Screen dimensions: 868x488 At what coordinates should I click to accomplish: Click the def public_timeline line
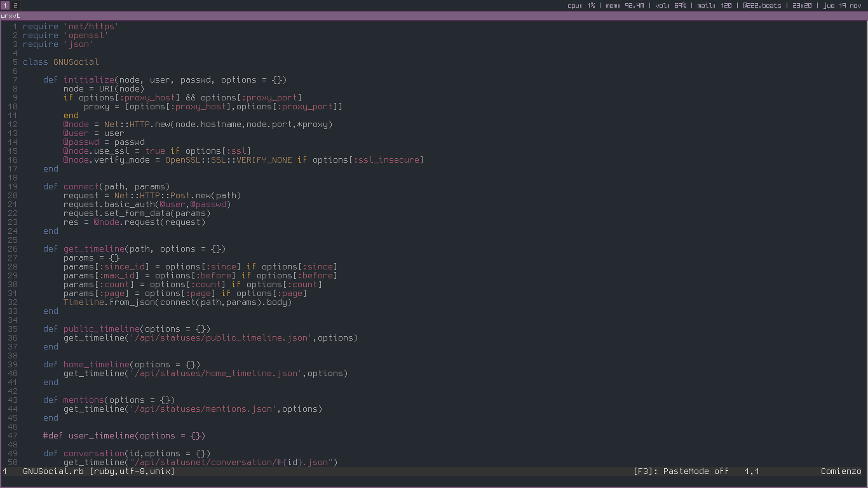click(x=126, y=329)
